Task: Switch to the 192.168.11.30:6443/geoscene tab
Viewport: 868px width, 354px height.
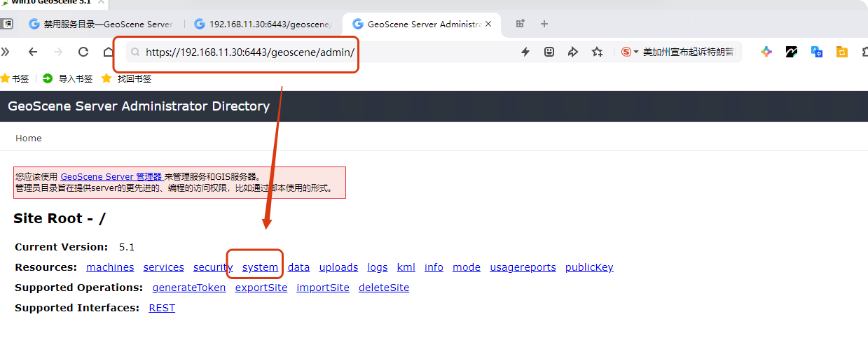Action: point(263,24)
